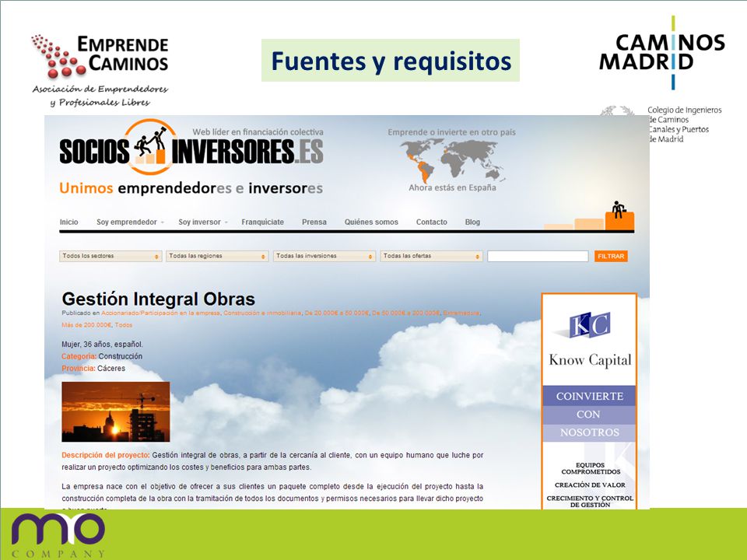Screen dimensions: 747x560
Task: Click the Descripción del proyecto label
Action: pyautogui.click(x=106, y=455)
